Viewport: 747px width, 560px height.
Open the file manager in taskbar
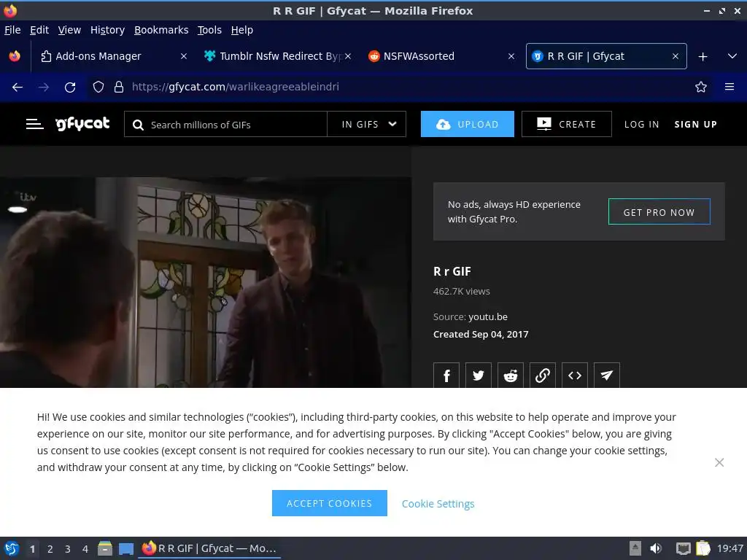(105, 548)
